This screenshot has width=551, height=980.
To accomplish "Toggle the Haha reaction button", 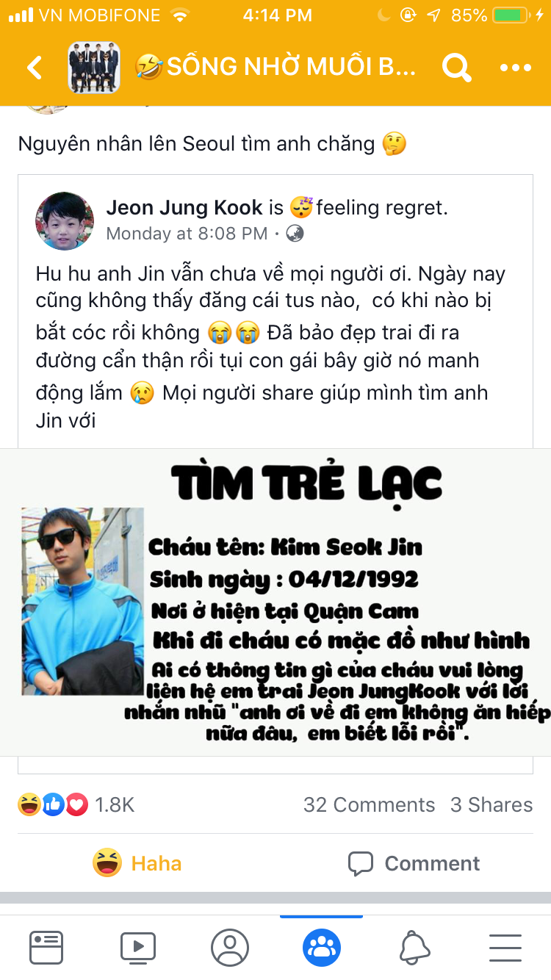I will [137, 863].
